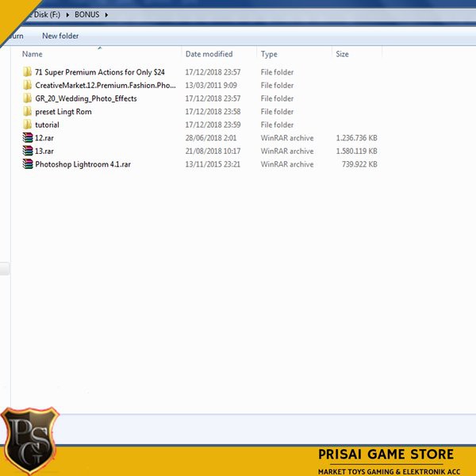The image size is (476, 476).
Task: Expand the breadcrumb arrow after BONUS
Action: (106, 14)
